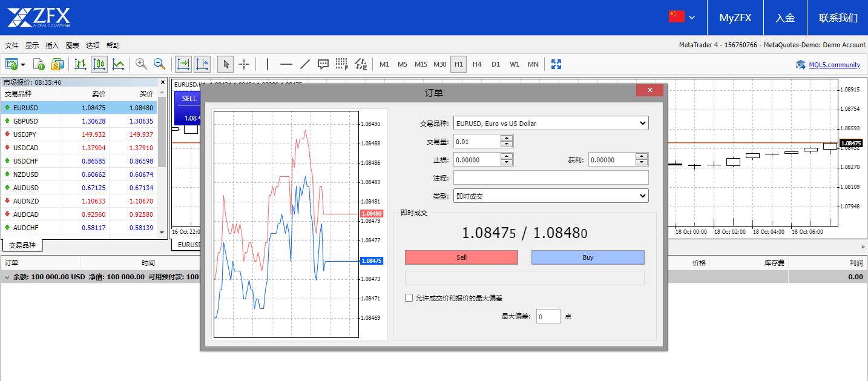Open the new chart dropdown arrow

(23, 64)
